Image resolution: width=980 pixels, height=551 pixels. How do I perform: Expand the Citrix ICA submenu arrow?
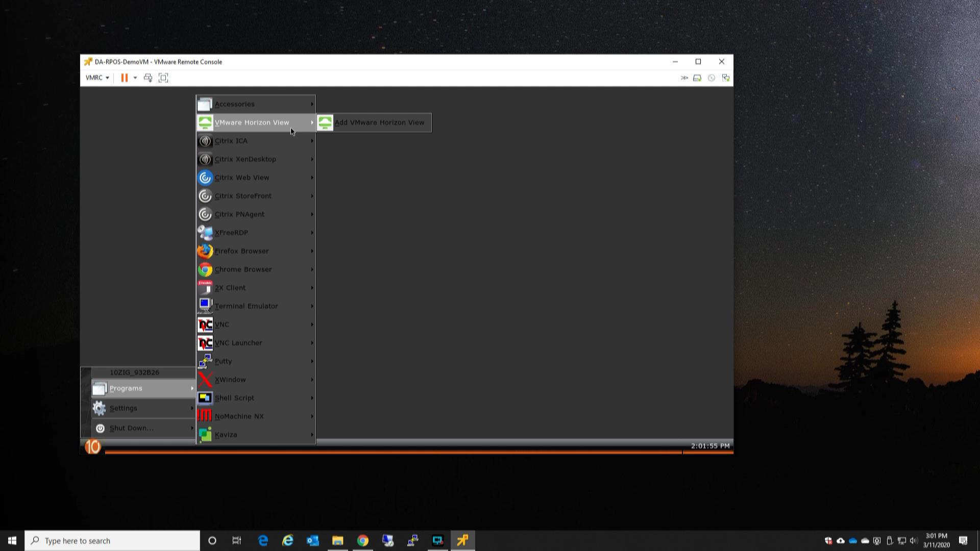coord(312,141)
